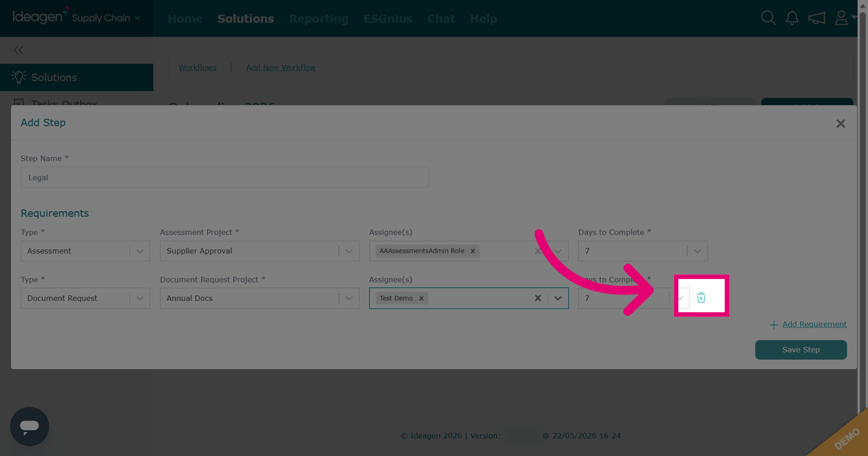The image size is (868, 456).
Task: Open the Help menu
Action: 483,19
